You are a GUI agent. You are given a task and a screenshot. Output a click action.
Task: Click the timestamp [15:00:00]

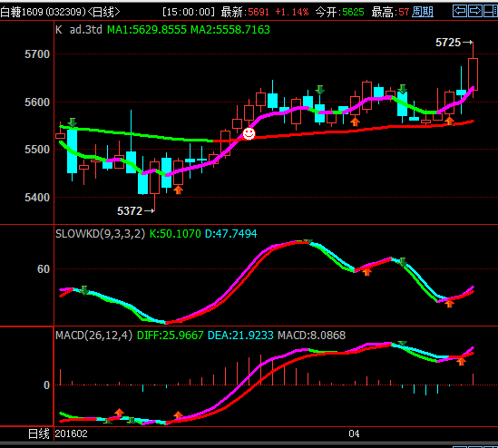(x=189, y=12)
